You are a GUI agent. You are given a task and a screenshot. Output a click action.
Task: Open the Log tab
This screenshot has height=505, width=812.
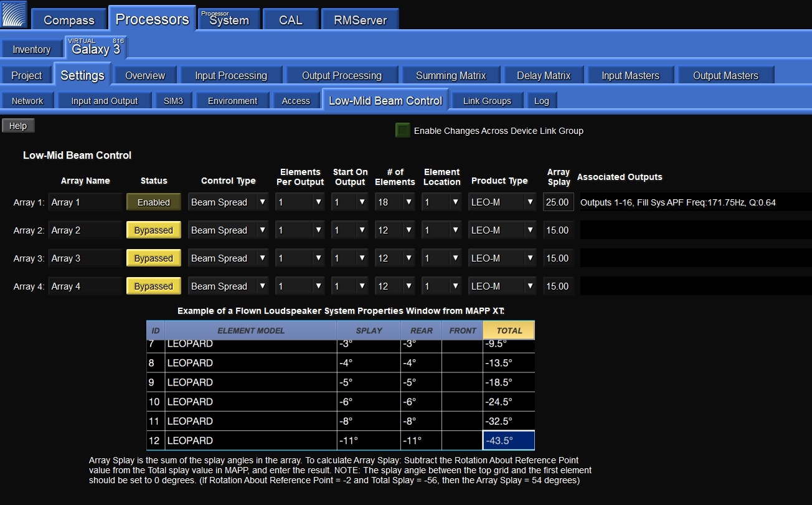[x=541, y=101]
